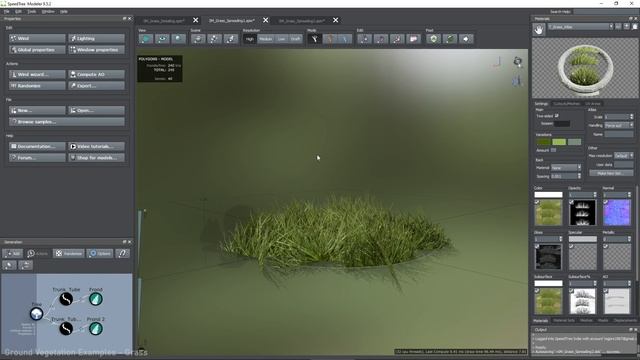Select the Tree node in Generation graph
The image size is (640, 360).
[x=36, y=313]
